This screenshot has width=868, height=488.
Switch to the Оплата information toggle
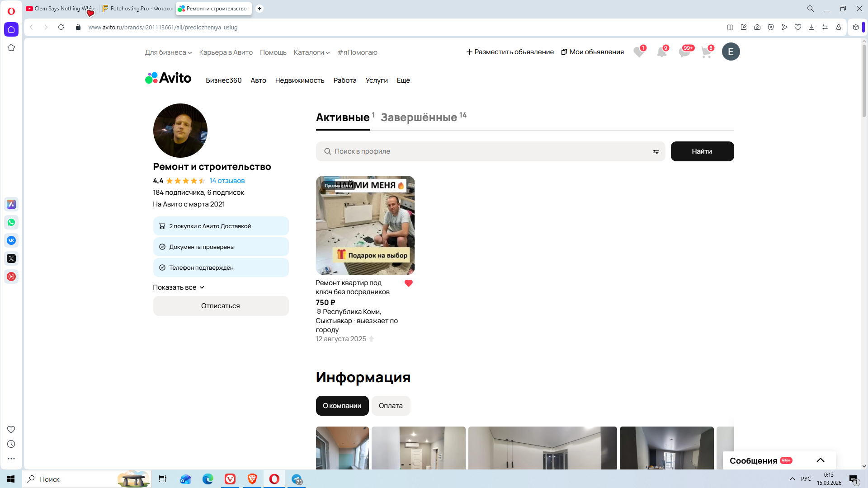391,406
